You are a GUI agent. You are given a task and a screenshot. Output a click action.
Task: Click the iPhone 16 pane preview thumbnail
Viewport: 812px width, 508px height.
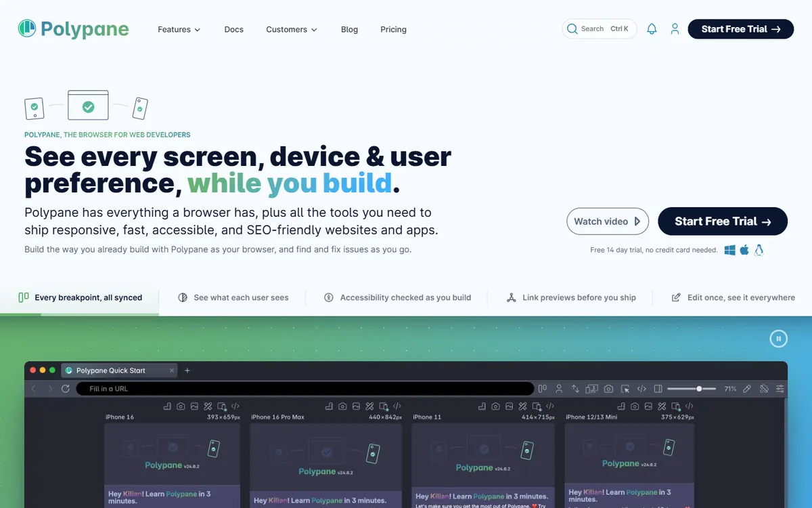(173, 465)
